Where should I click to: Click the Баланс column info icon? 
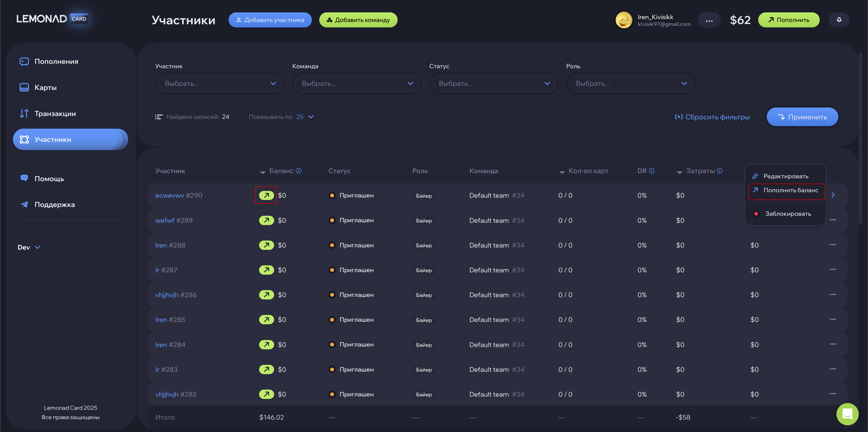299,171
